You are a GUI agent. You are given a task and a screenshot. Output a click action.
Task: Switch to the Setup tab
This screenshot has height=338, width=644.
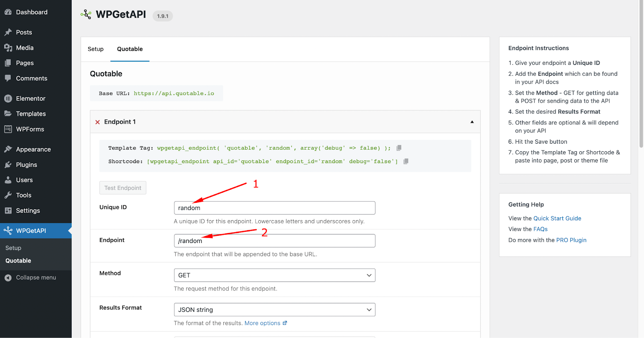tap(96, 49)
